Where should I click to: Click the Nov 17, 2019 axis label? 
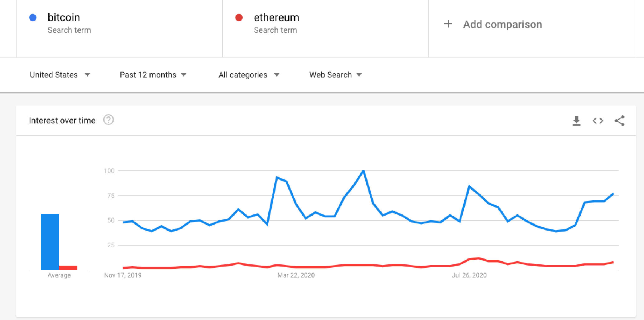pyautogui.click(x=123, y=275)
